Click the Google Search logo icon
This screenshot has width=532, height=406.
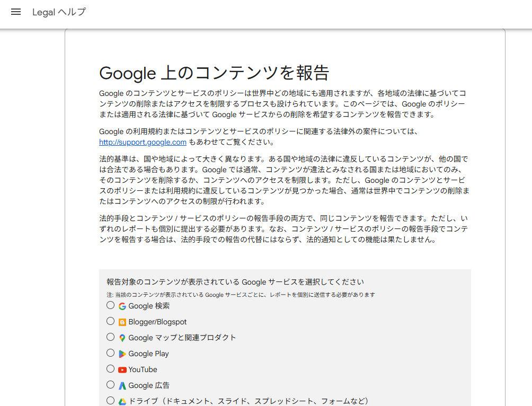click(122, 306)
